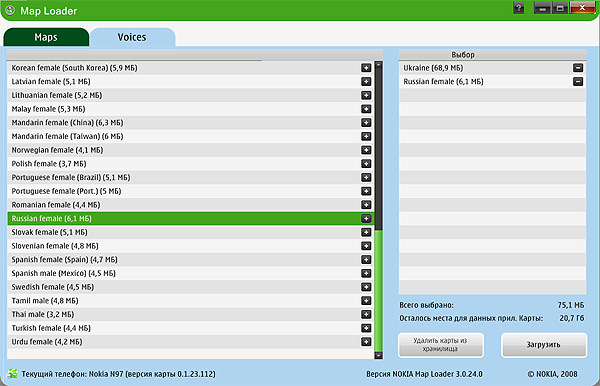Click Удалить карты из хранилища button
The image size is (600, 386).
441,345
